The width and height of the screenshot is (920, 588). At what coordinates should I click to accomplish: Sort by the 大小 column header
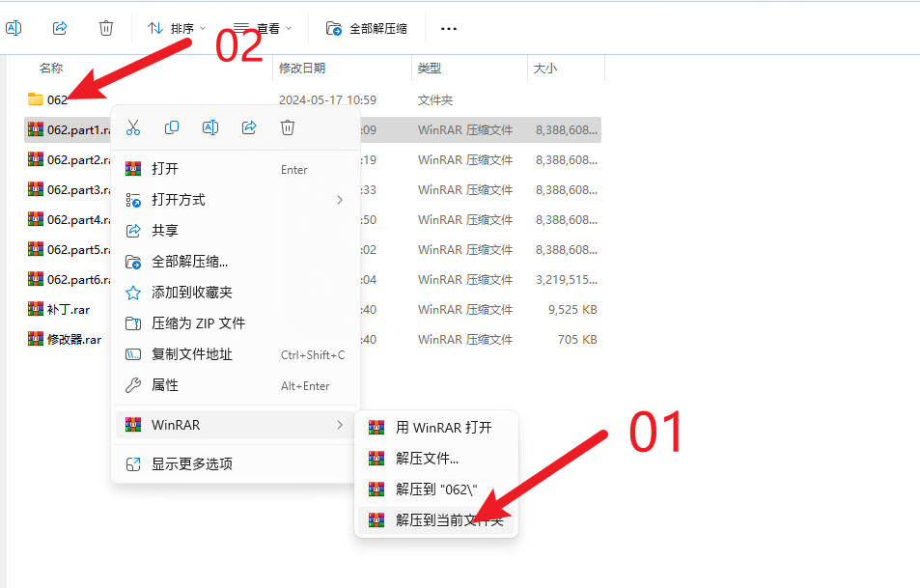(x=545, y=69)
